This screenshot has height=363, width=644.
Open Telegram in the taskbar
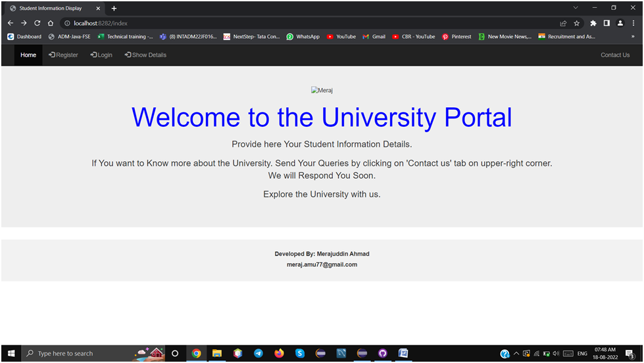[x=259, y=353]
